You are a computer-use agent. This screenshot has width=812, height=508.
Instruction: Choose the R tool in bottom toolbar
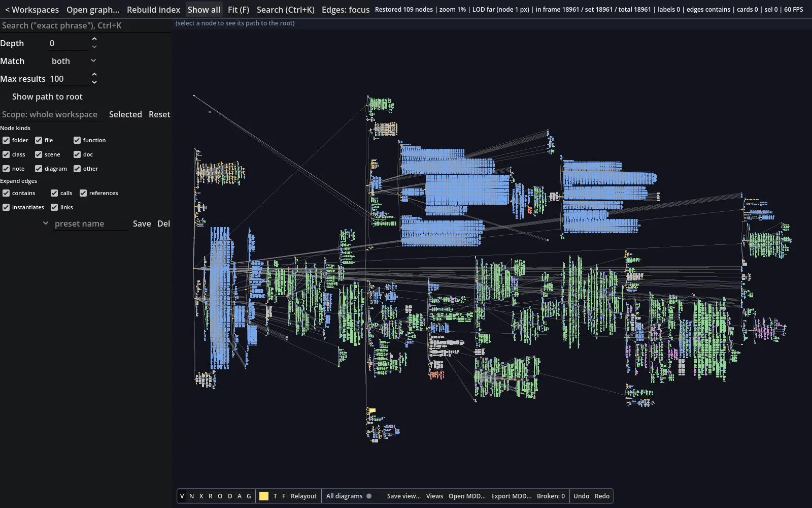(211, 496)
